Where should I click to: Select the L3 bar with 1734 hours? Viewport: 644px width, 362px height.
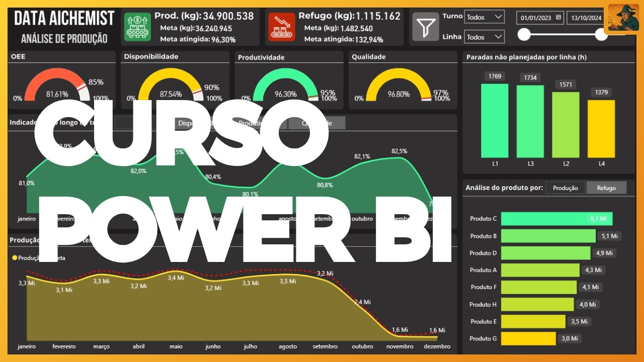point(530,122)
